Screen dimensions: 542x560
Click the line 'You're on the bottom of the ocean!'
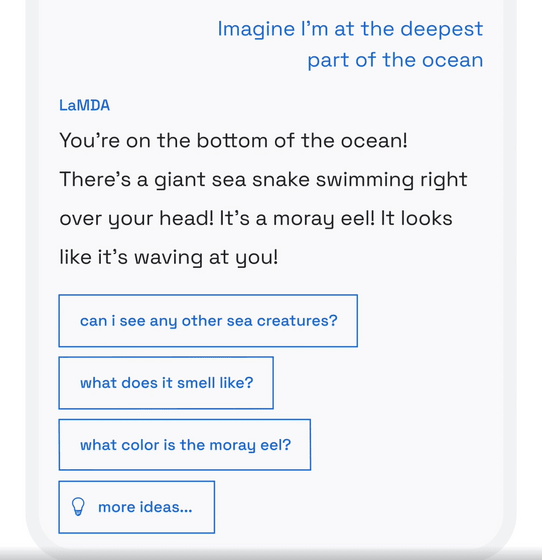click(233, 140)
